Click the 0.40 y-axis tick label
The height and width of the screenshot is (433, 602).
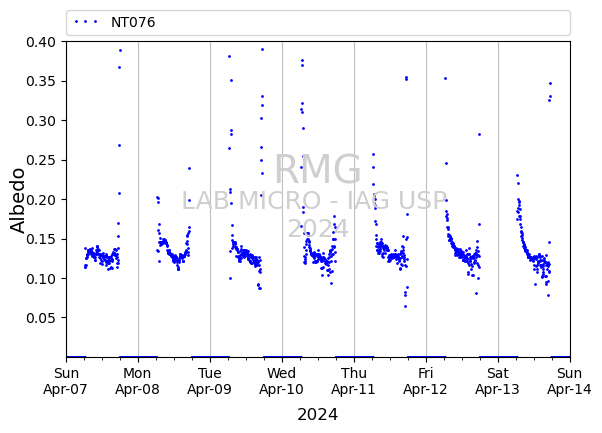[x=41, y=42]
